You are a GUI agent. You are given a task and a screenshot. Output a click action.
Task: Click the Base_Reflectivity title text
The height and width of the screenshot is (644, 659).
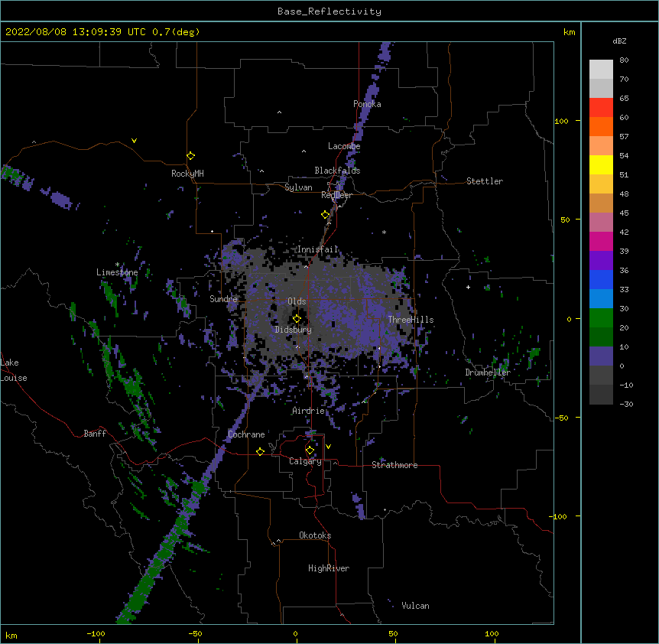click(x=329, y=11)
